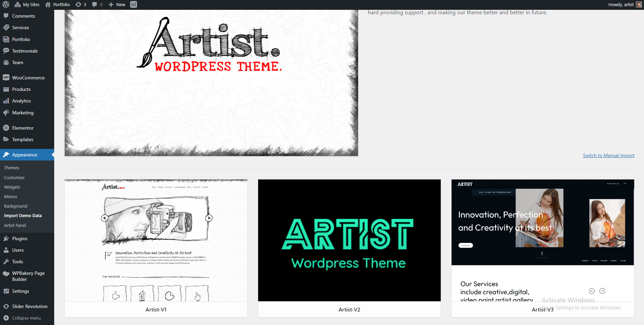The height and width of the screenshot is (325, 644).
Task: Open the WooCommerce sidebar menu label
Action: point(28,78)
